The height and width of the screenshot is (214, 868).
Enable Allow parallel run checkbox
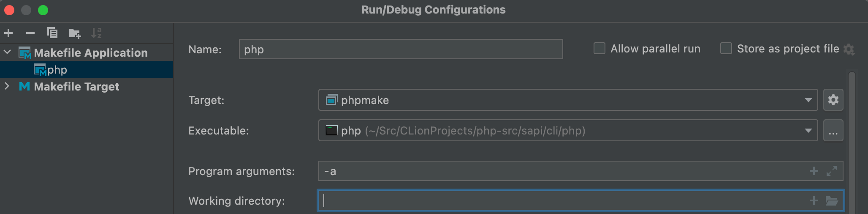[x=599, y=49]
